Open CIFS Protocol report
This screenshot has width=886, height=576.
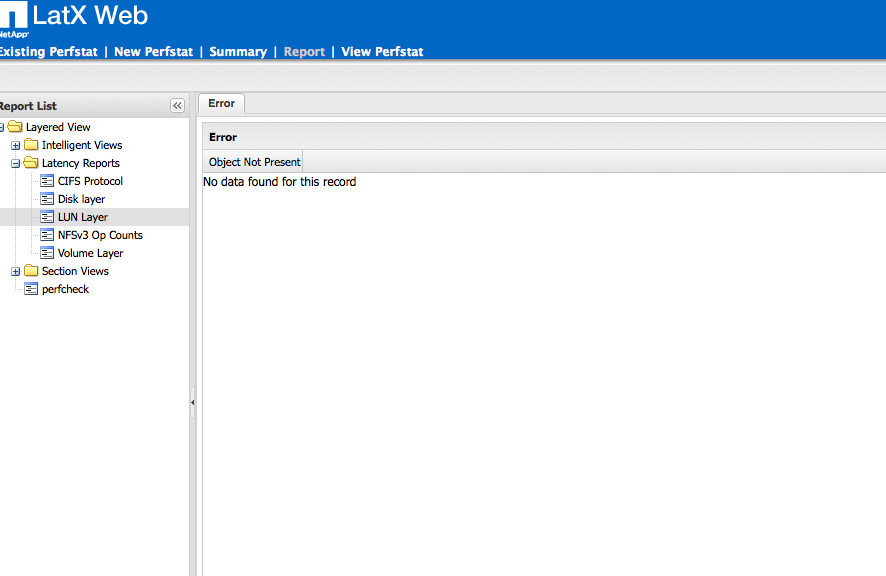[90, 181]
